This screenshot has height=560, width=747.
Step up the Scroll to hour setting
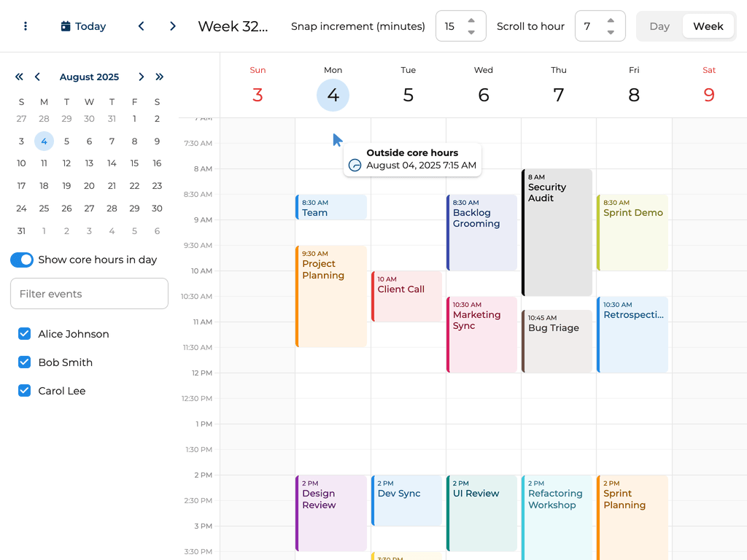pyautogui.click(x=611, y=20)
